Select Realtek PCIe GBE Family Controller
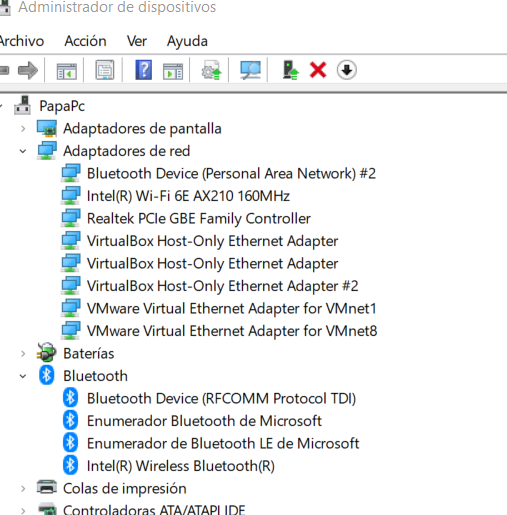Screen dimensions: 507x515 (x=199, y=219)
